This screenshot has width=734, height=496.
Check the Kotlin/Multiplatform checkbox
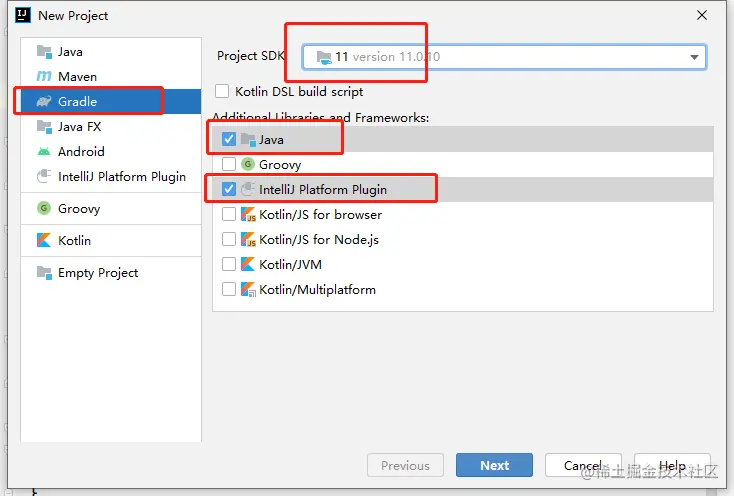(x=229, y=289)
